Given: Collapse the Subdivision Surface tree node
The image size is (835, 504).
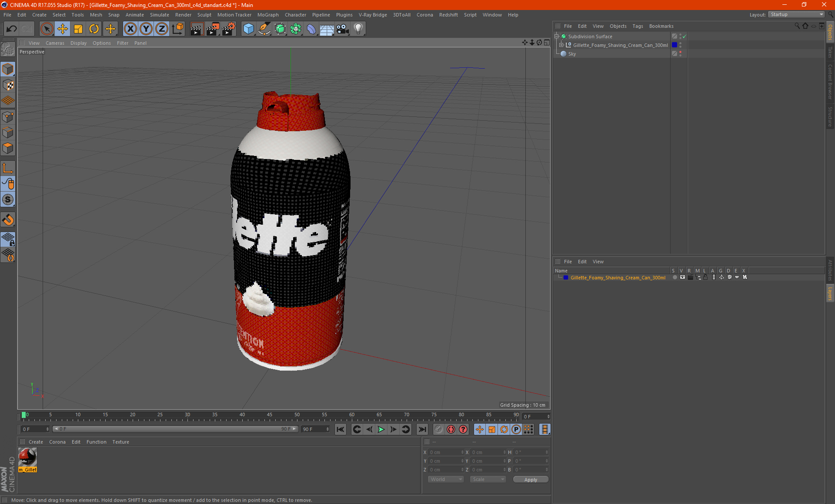Looking at the screenshot, I should tap(556, 36).
